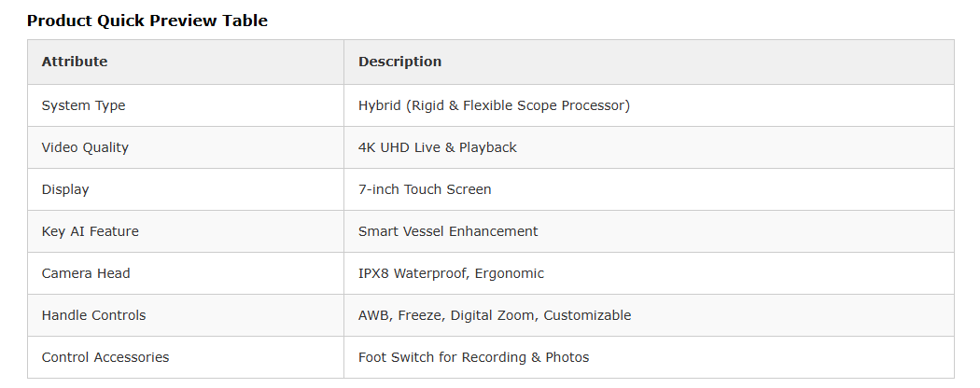Click the word IPX8 in Camera Head row

pos(374,273)
